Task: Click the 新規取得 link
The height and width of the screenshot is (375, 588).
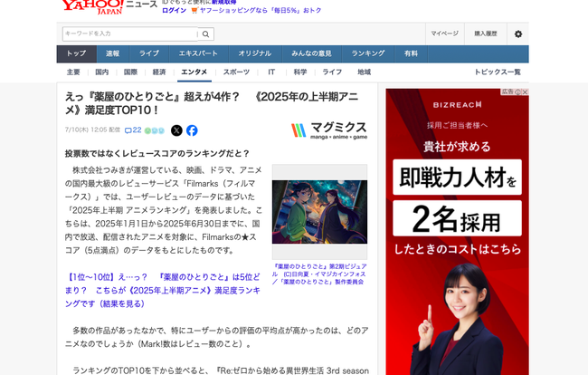Action: point(223,2)
